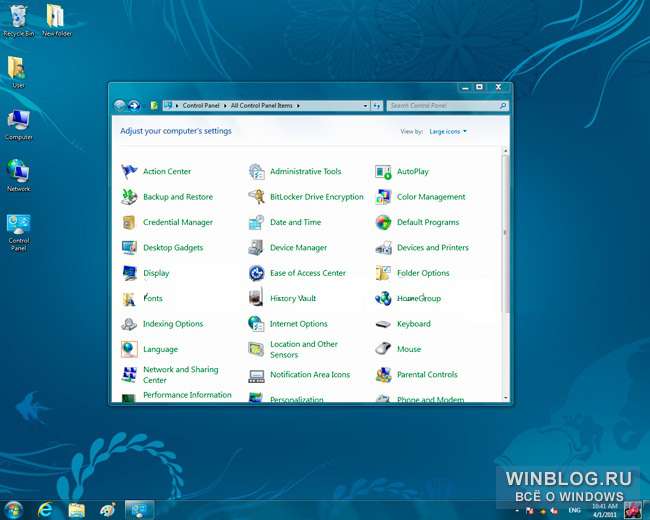This screenshot has width=650, height=520.
Task: Open the BitLocker Drive Encryption keys icon
Action: [x=257, y=197]
